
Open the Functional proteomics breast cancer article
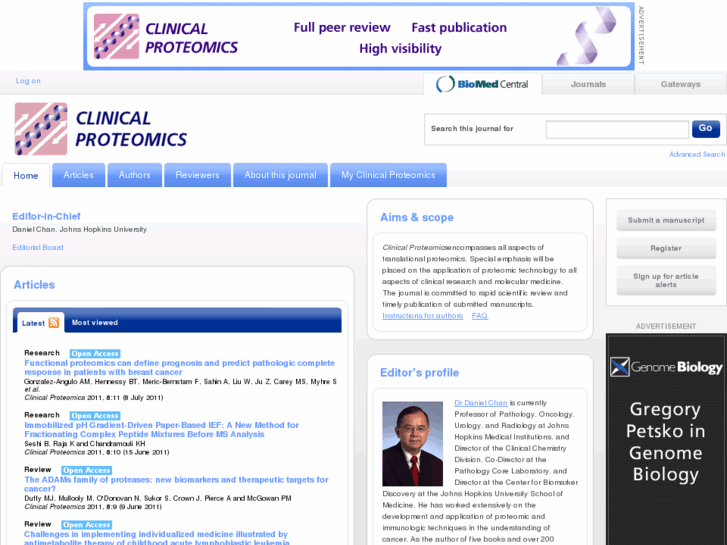[x=179, y=367]
